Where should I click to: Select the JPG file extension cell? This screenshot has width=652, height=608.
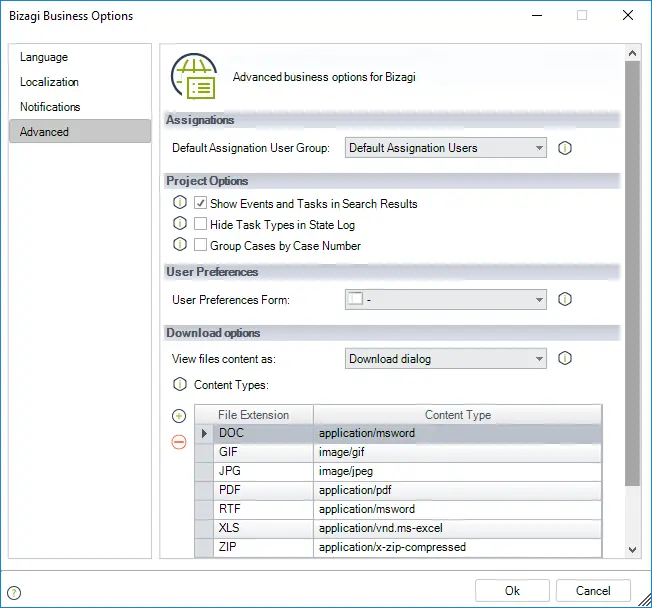coord(263,471)
